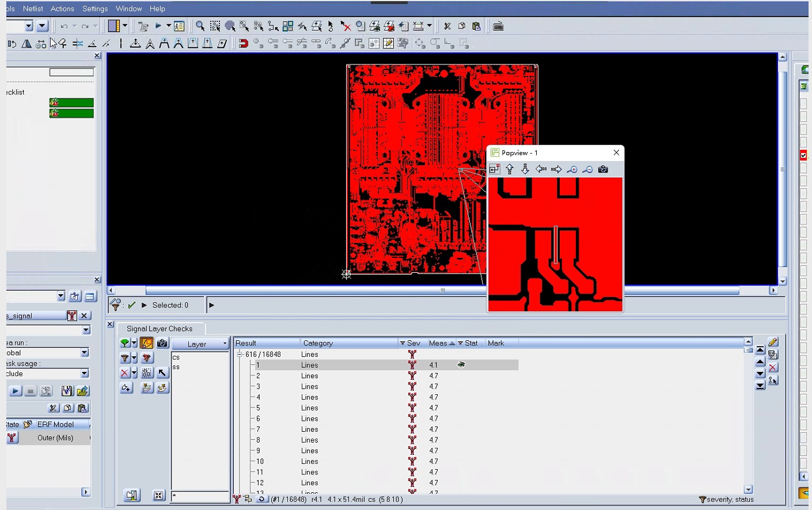The height and width of the screenshot is (510, 812).
Task: Toggle the red checked checkbox on right strip
Action: (803, 155)
